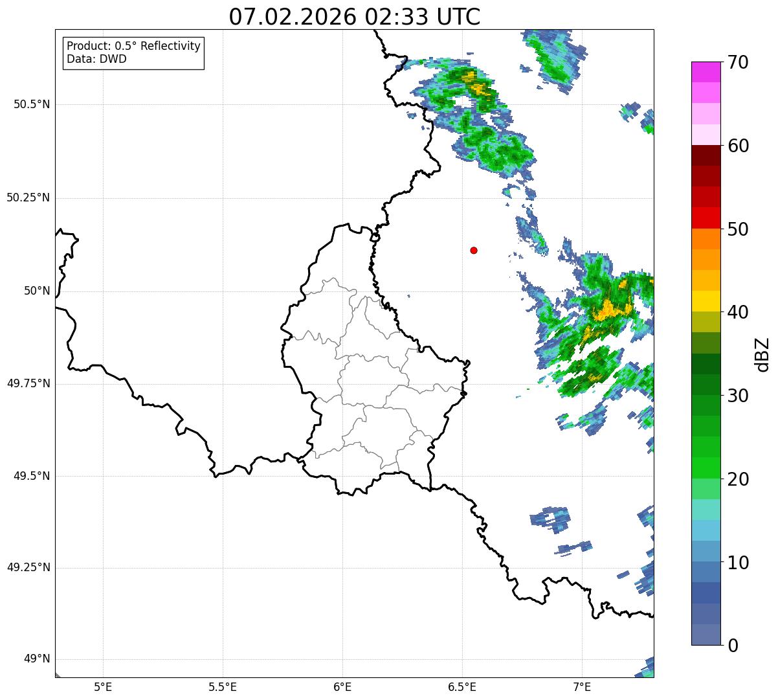Click the 5.5°E longitude label

click(223, 686)
